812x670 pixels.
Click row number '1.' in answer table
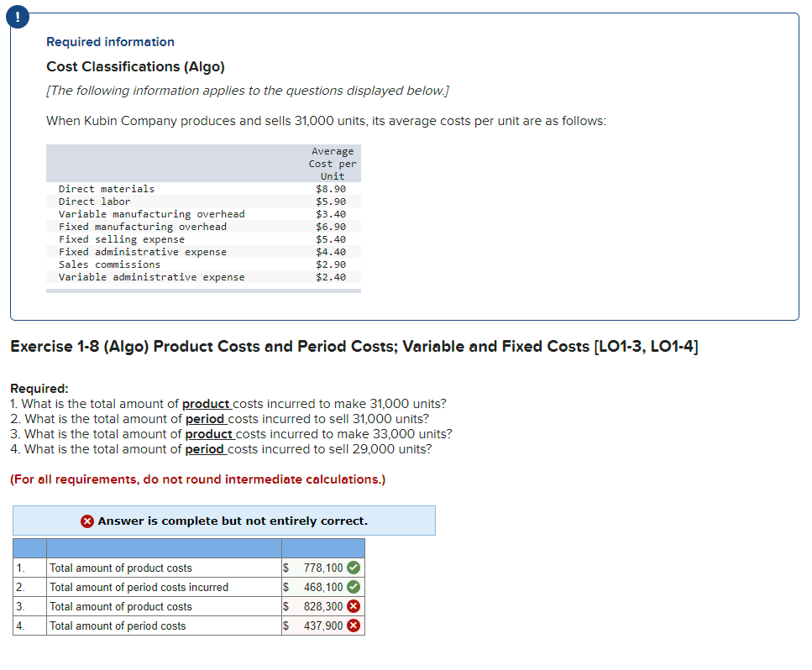click(21, 568)
